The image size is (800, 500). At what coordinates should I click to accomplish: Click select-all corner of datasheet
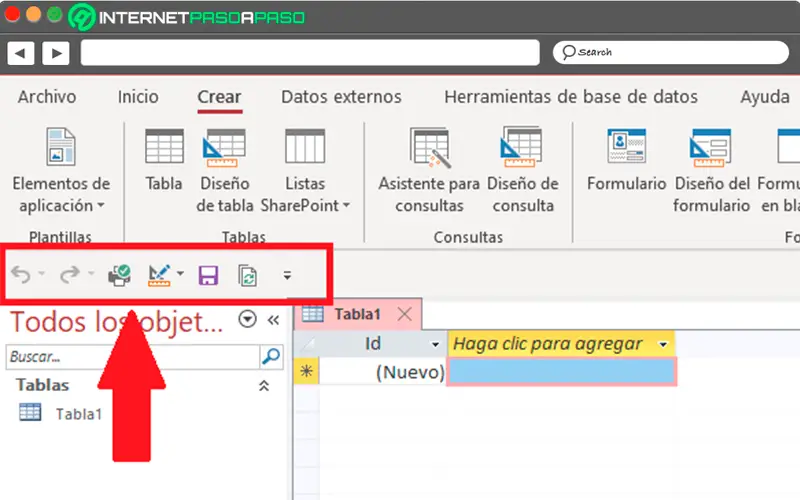pos(307,344)
